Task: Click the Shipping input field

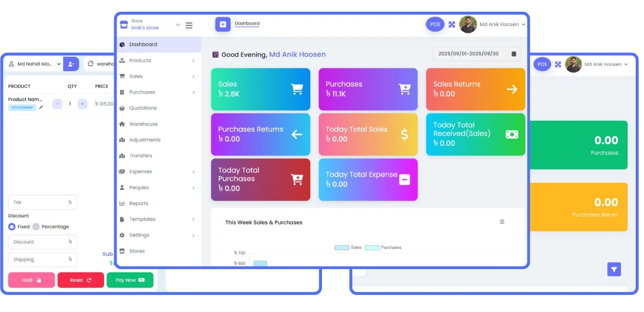Action: click(42, 260)
